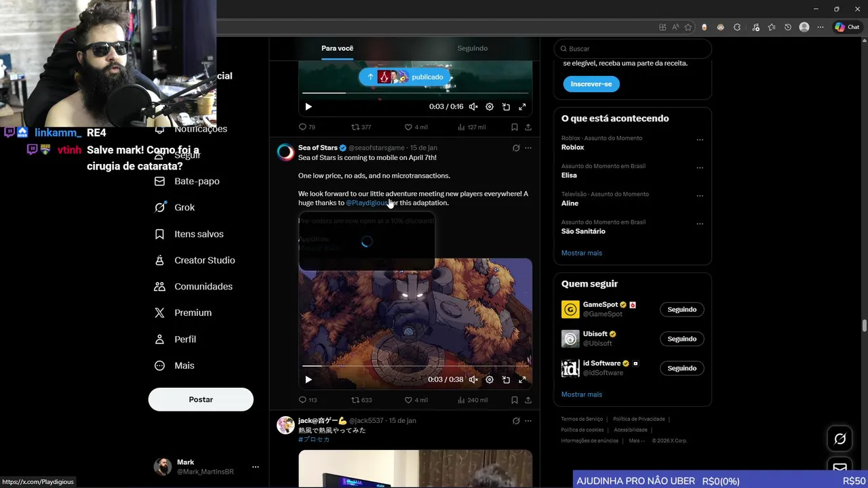This screenshot has width=868, height=488.
Task: View analytics showing 240 mil views
Action: pyautogui.click(x=473, y=400)
